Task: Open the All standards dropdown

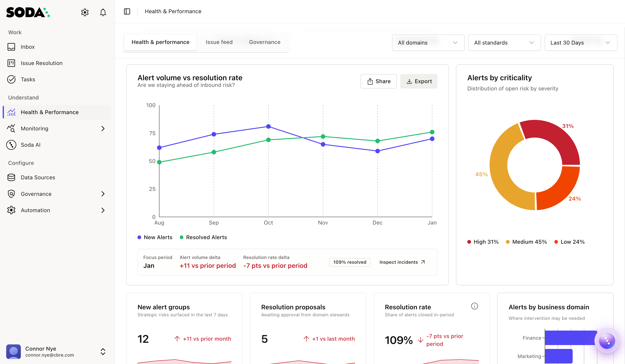Action: (x=504, y=43)
